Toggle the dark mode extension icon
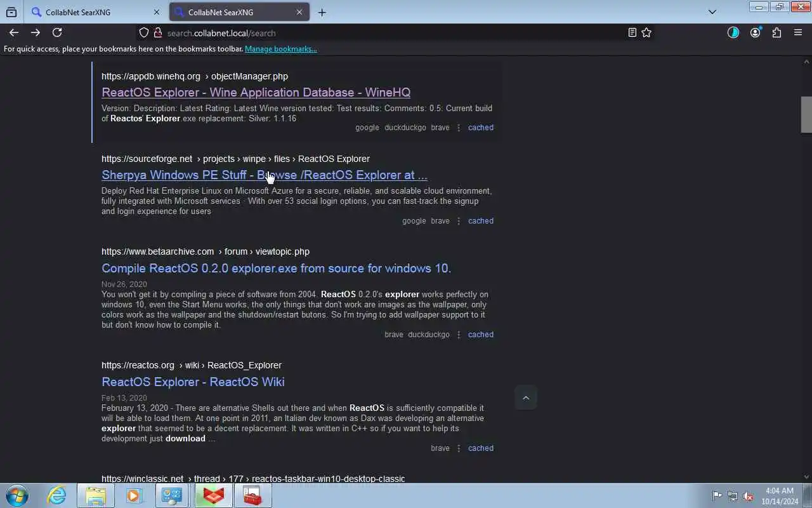 (x=733, y=32)
